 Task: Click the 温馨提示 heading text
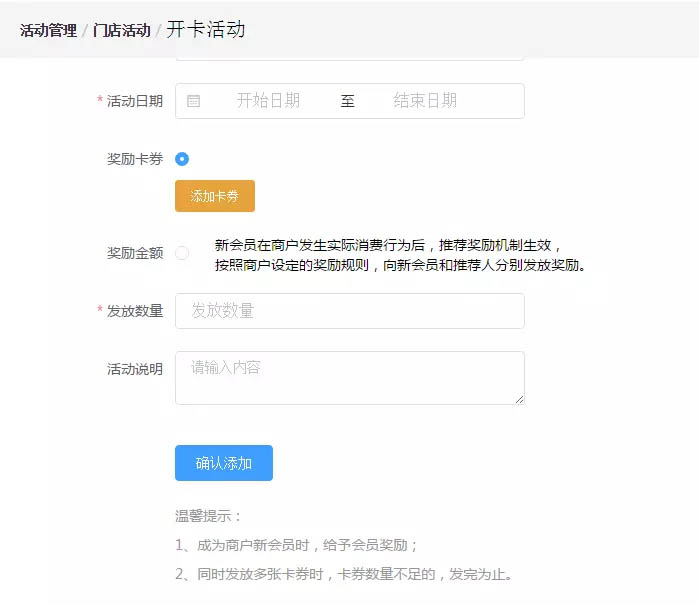[x=208, y=516]
